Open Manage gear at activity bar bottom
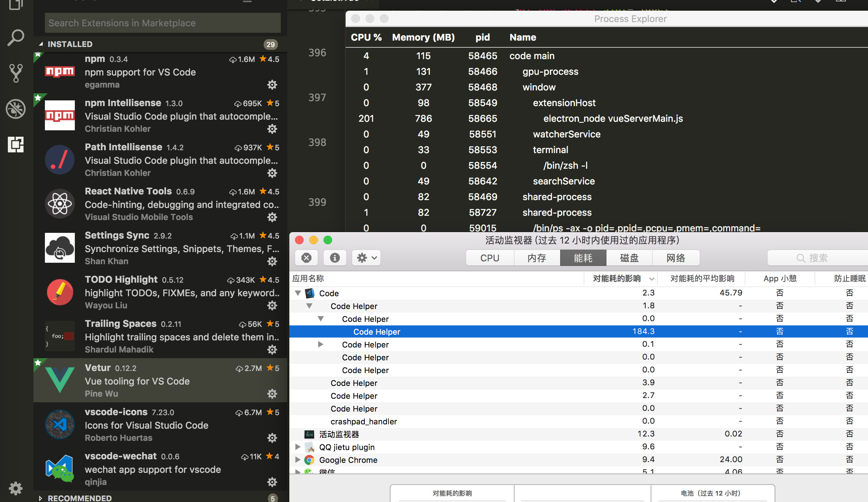This screenshot has height=502, width=868. pyautogui.click(x=16, y=488)
